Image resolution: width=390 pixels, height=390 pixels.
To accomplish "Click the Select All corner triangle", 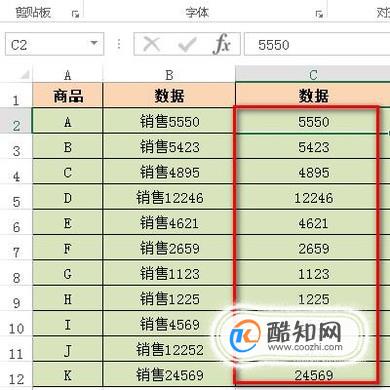I will click(24, 74).
